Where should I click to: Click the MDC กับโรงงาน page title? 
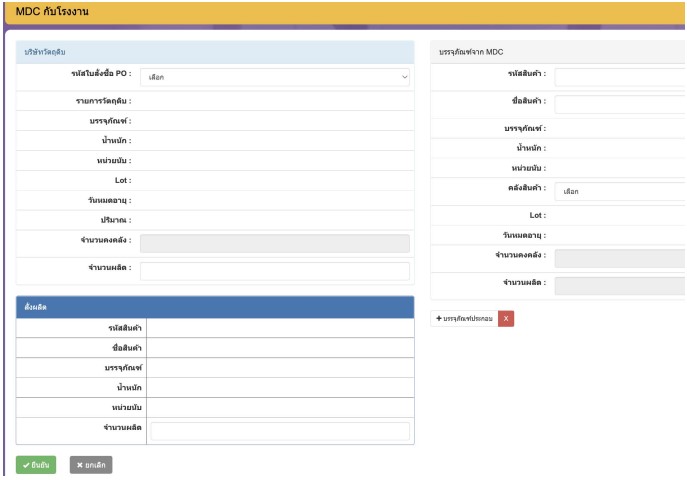click(x=60, y=10)
